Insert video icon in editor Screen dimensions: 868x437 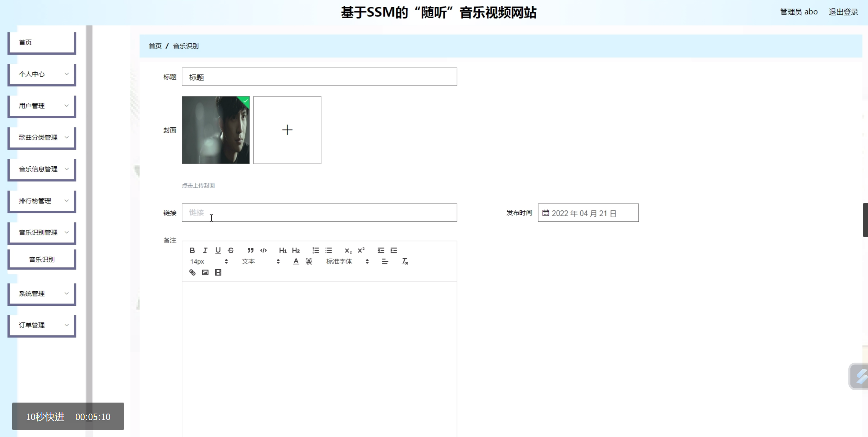point(218,272)
